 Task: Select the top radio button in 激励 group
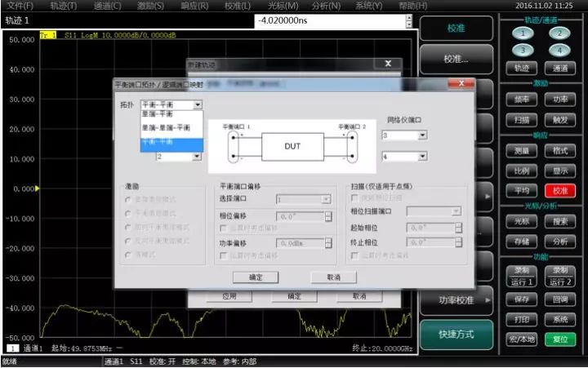(x=128, y=200)
